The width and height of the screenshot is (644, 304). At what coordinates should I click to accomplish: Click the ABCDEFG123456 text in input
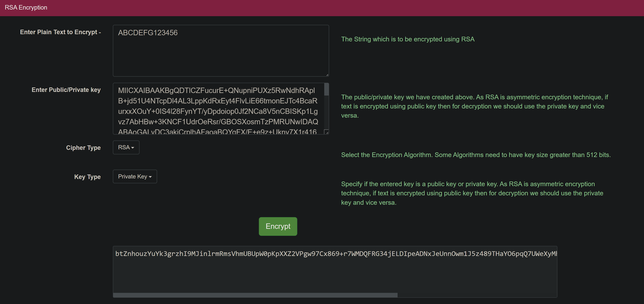[x=148, y=33]
